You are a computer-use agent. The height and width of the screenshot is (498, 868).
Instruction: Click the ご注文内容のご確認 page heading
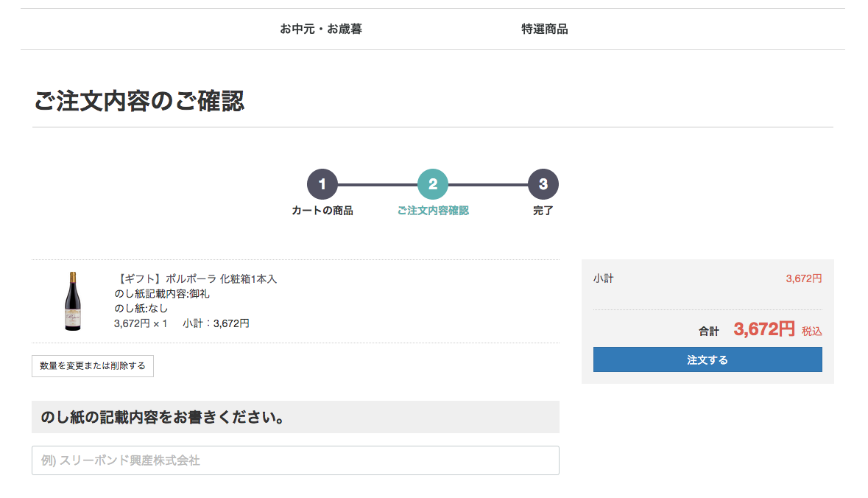pos(139,102)
